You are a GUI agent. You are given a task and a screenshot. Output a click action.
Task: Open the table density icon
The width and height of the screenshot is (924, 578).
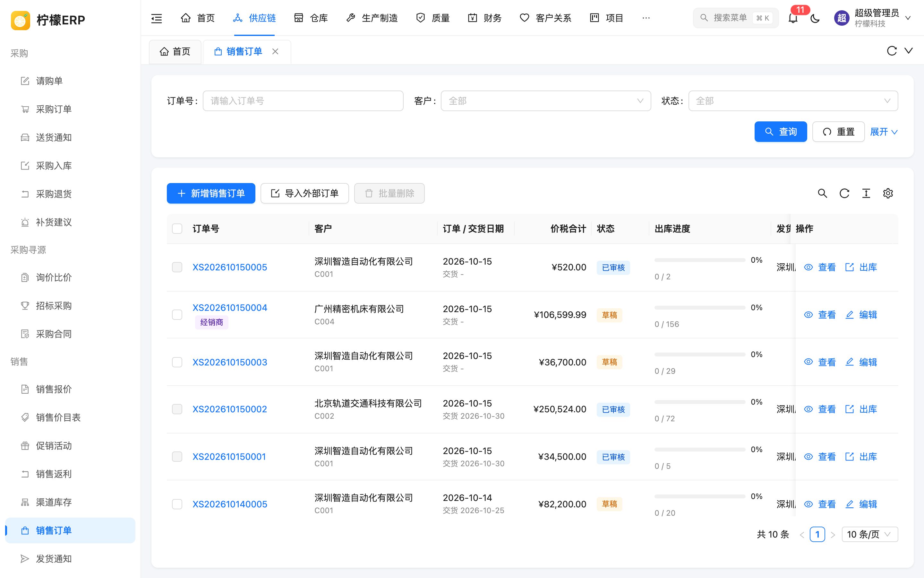(x=866, y=193)
